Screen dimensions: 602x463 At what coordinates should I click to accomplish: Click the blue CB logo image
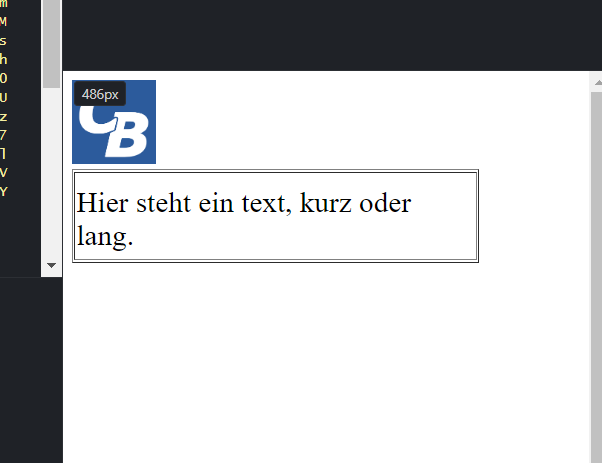coord(114,122)
